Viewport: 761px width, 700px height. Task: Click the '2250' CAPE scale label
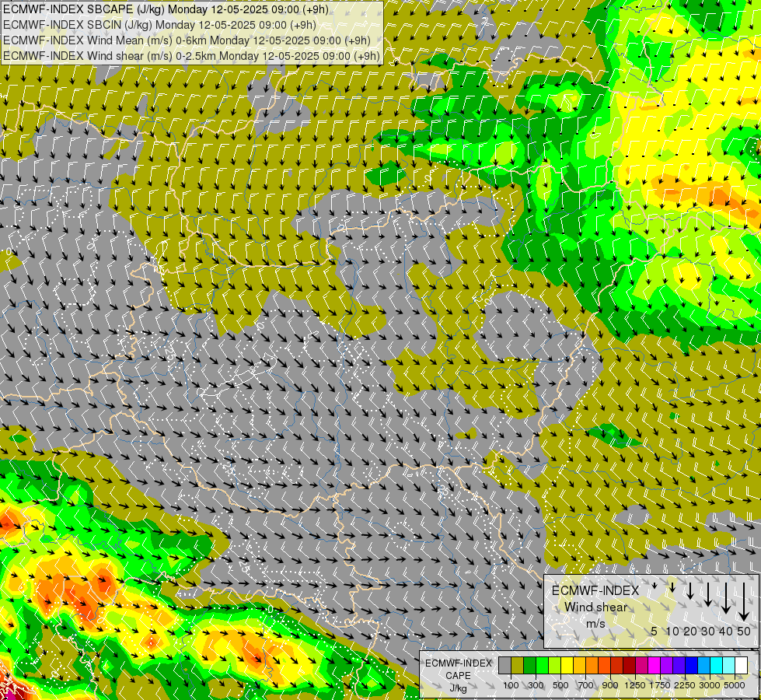tap(685, 685)
